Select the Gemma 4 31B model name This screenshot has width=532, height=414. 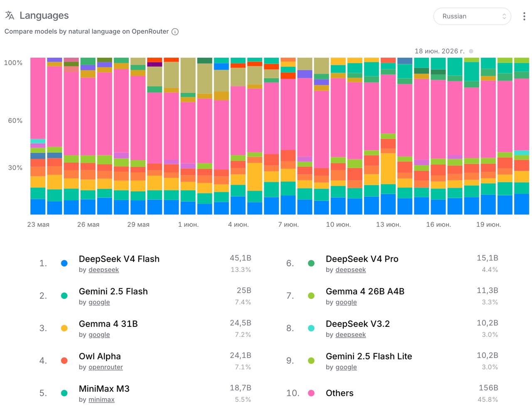click(x=108, y=324)
